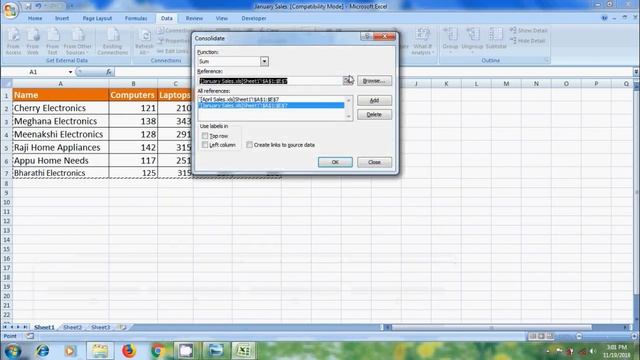This screenshot has height=360, width=640.
Task: Open the Name Box dropdown arrow
Action: coord(70,72)
